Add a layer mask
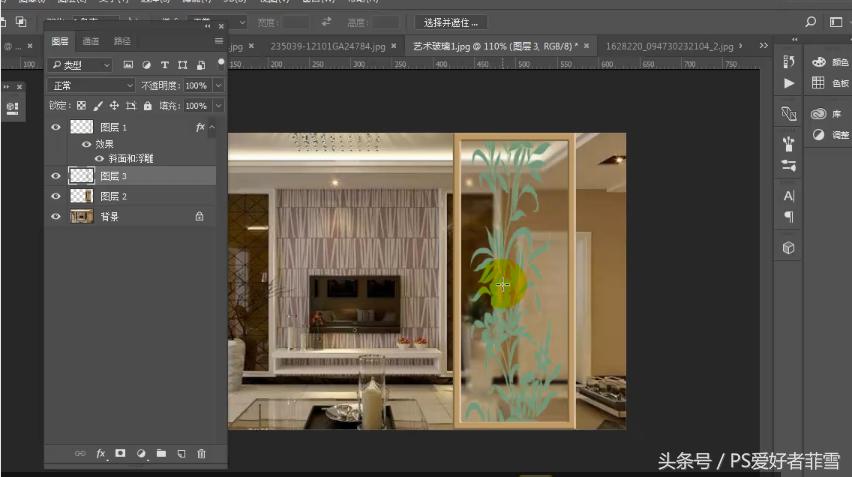Image resolution: width=852 pixels, height=477 pixels. [120, 453]
